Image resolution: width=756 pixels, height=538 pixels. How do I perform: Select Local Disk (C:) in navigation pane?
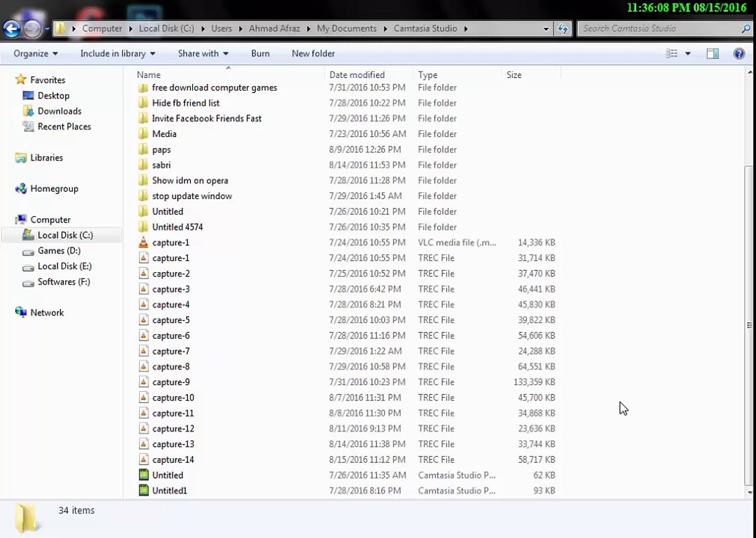click(x=65, y=235)
